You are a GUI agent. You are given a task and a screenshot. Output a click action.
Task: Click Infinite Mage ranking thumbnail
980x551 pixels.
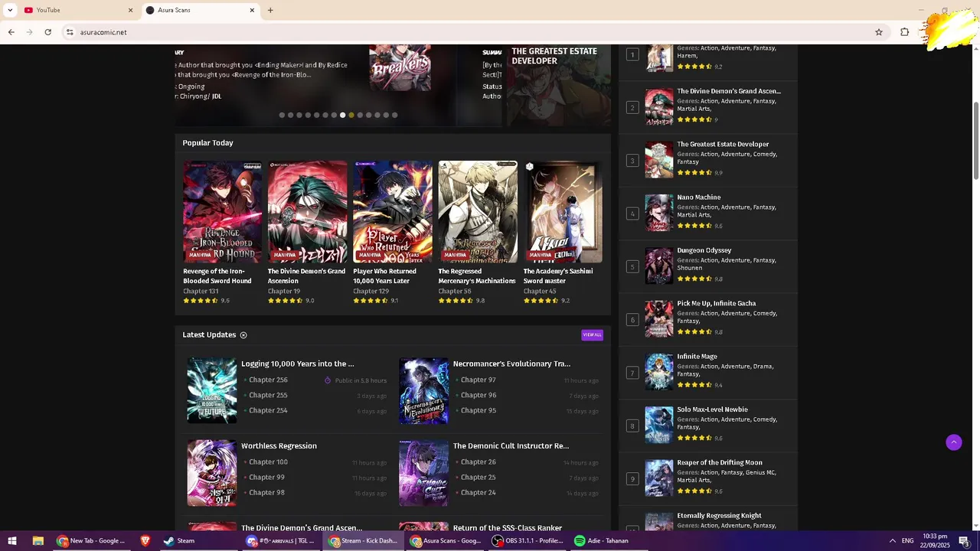point(658,372)
